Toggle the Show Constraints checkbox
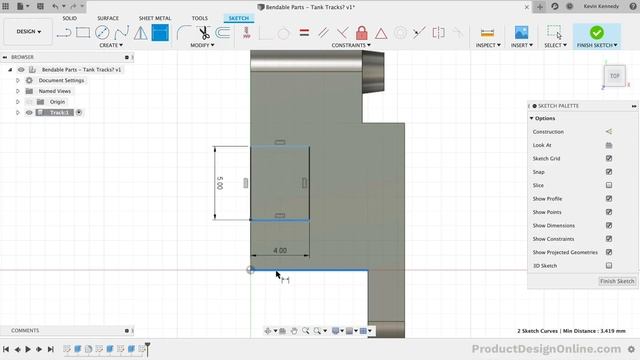 click(609, 239)
